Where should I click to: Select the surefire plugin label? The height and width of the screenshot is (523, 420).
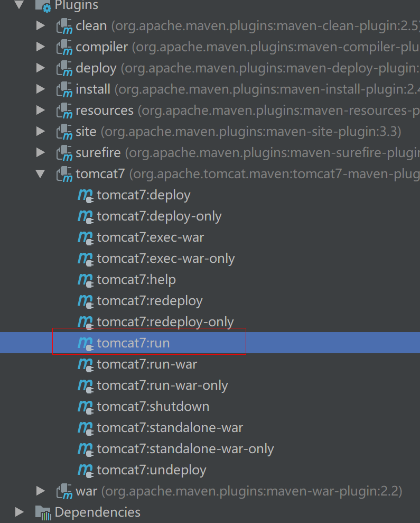click(98, 153)
